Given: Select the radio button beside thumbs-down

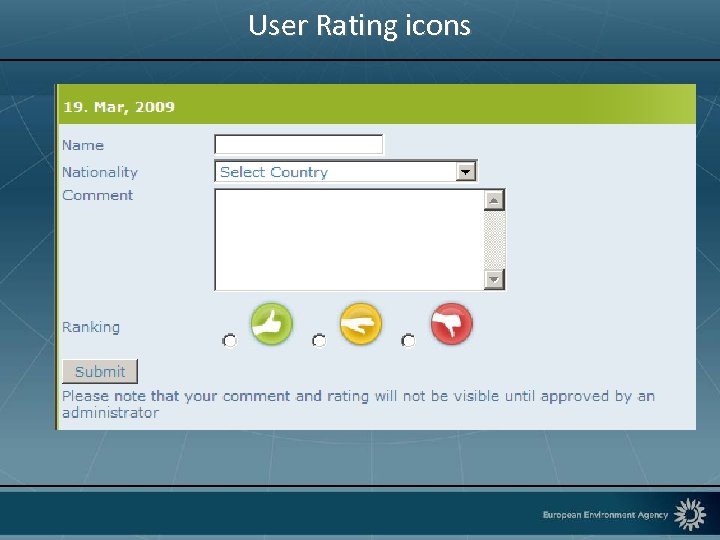Looking at the screenshot, I should (x=408, y=341).
